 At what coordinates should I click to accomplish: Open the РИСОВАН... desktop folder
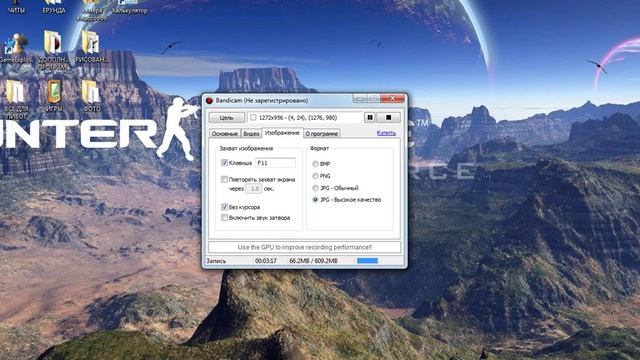[x=91, y=47]
